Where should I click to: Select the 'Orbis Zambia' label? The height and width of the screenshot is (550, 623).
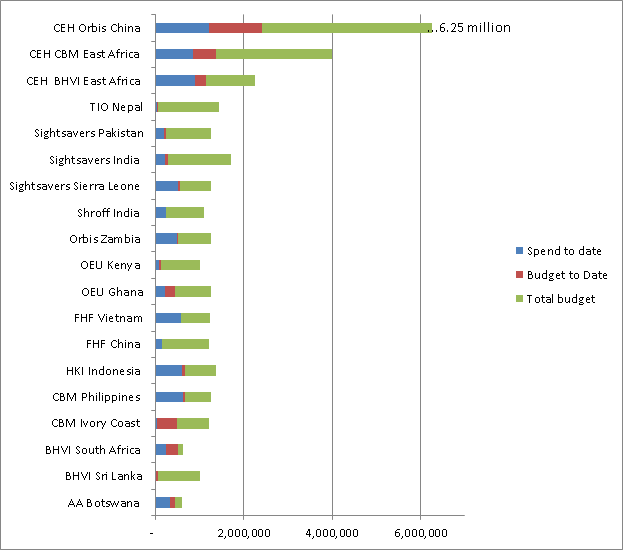[105, 239]
